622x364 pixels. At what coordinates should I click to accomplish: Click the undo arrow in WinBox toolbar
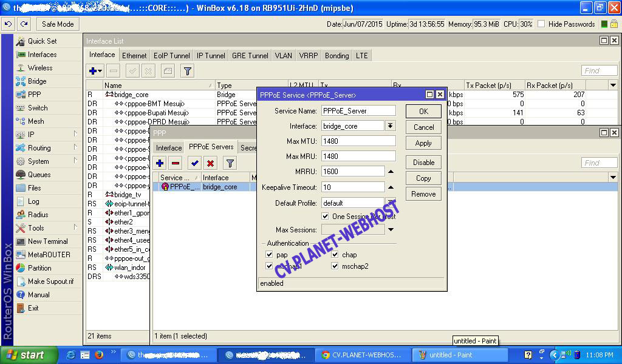[x=9, y=24]
